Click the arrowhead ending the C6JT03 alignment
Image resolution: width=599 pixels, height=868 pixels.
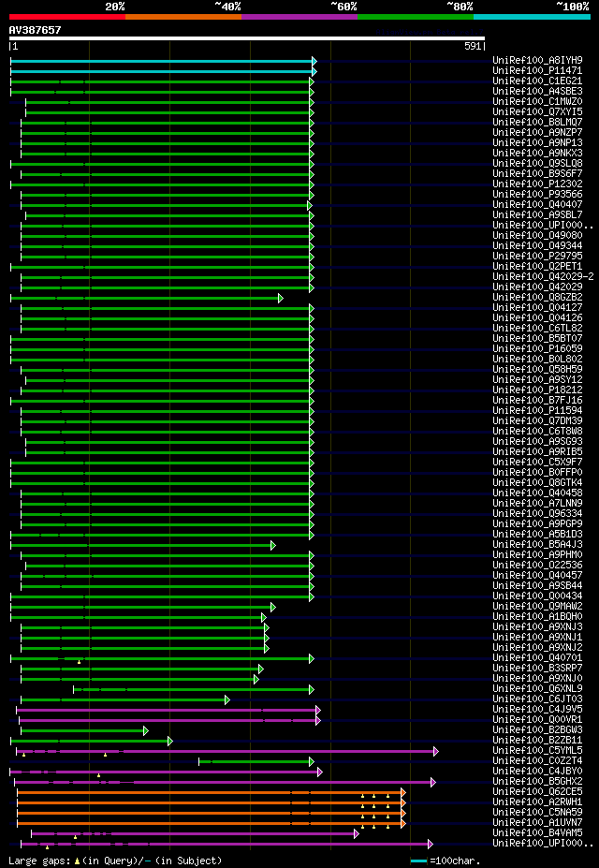click(227, 699)
